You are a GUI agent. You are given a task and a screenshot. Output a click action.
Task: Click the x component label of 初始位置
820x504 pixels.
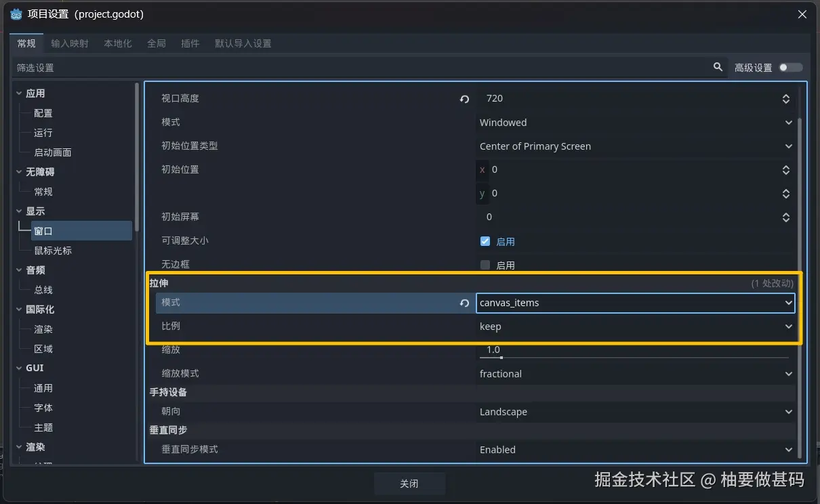[483, 169]
